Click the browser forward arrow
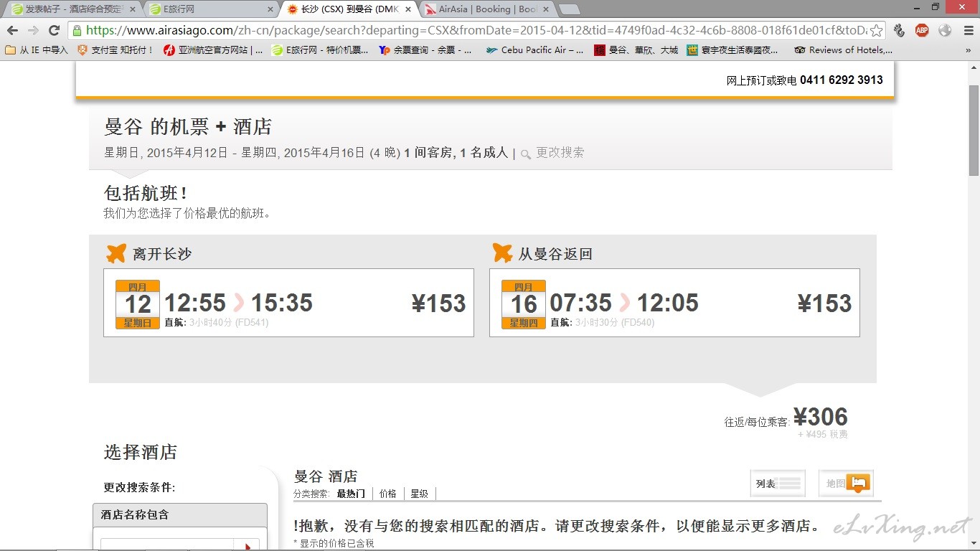 pos(33,30)
